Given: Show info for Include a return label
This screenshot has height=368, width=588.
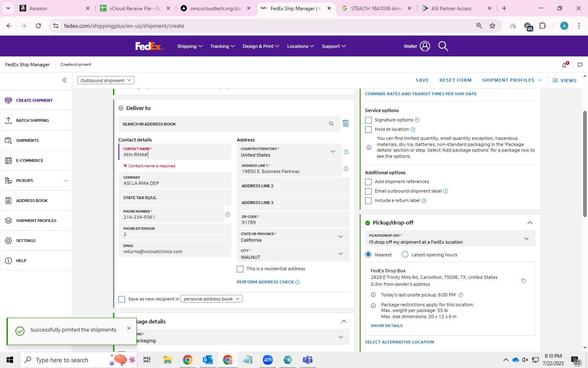Looking at the screenshot, I should [424, 201].
